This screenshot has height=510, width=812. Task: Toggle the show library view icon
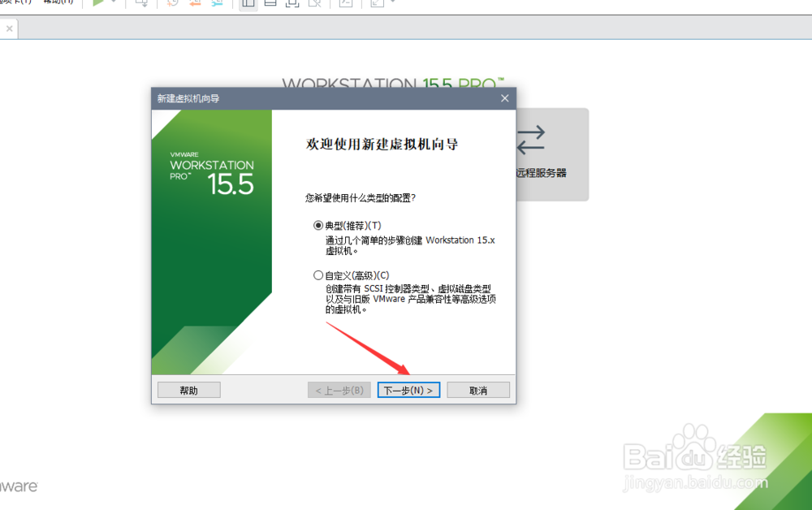(248, 2)
